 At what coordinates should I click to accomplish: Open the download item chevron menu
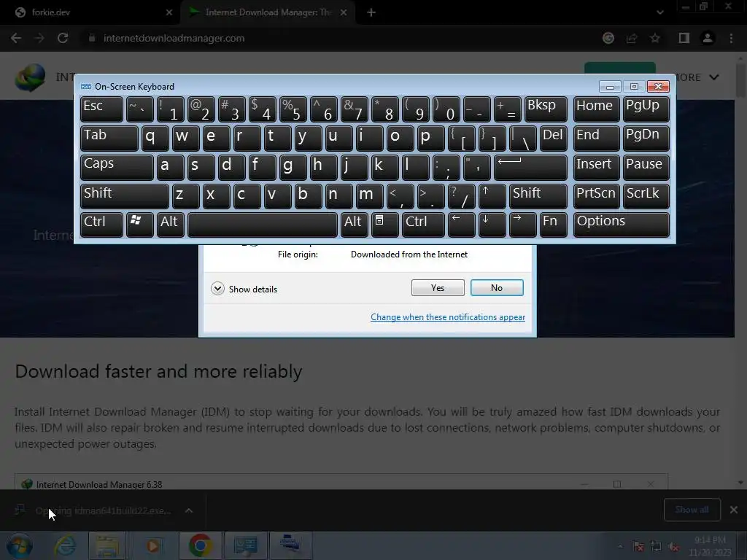coord(189,510)
